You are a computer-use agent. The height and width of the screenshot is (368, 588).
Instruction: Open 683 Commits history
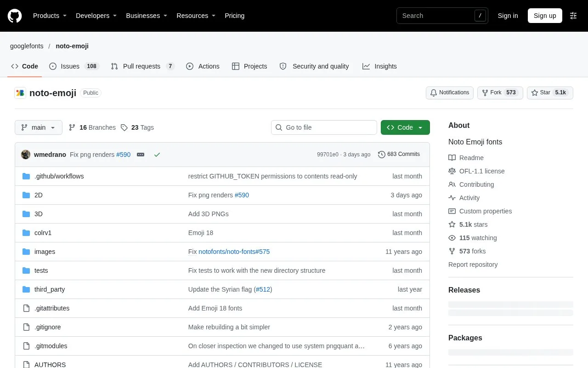point(399,155)
